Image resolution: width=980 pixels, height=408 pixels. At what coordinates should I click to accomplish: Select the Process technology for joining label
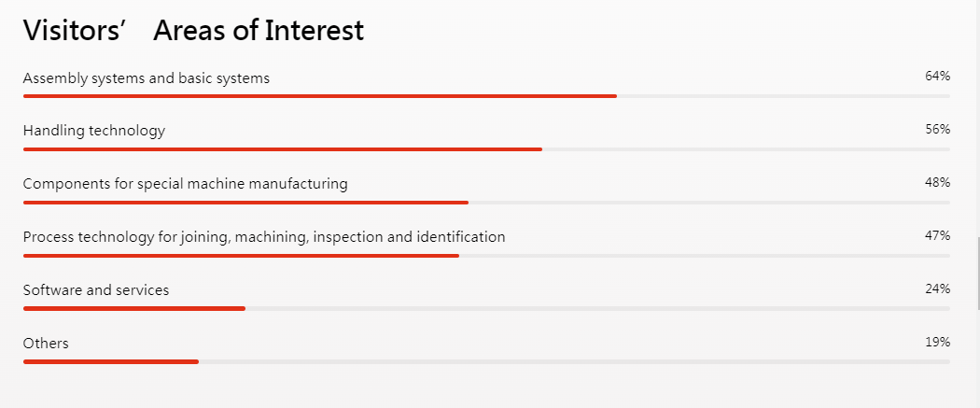coord(264,237)
